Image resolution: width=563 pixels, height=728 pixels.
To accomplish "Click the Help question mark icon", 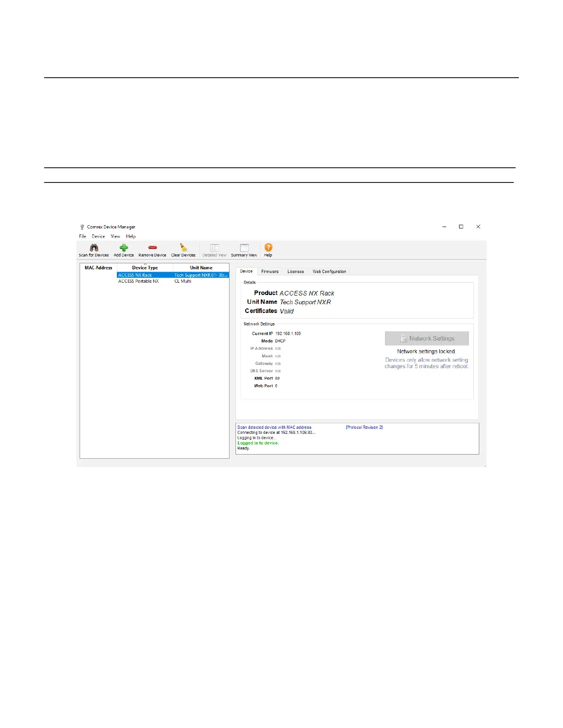I will tap(269, 247).
